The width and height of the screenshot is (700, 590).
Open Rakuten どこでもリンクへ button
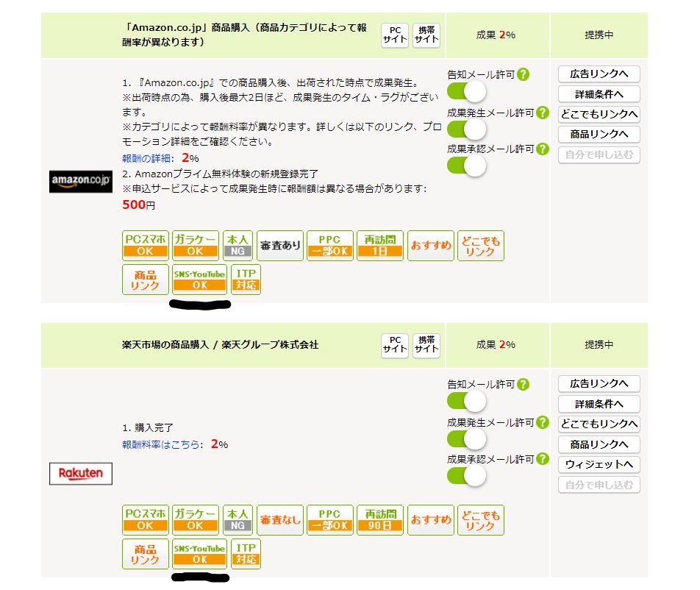tap(599, 424)
